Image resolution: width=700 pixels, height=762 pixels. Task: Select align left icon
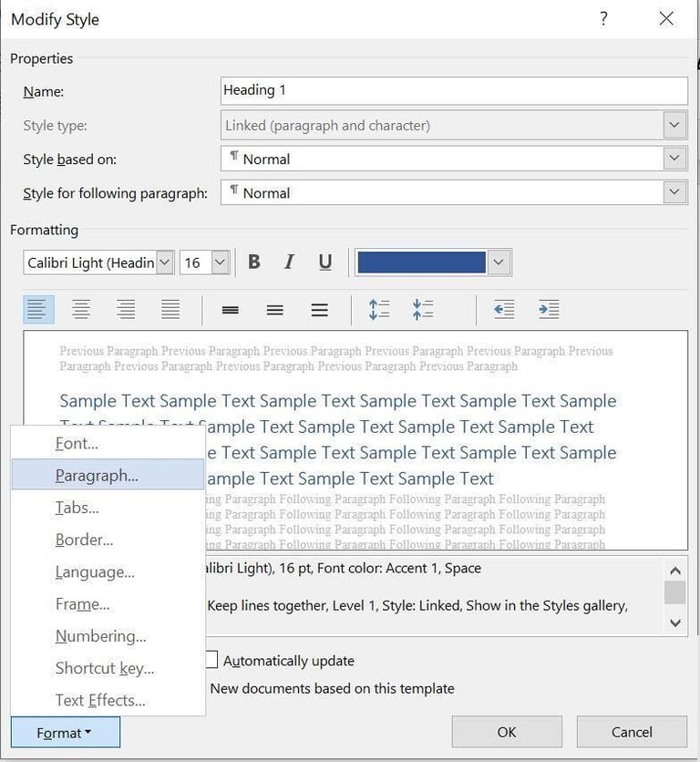(x=38, y=310)
